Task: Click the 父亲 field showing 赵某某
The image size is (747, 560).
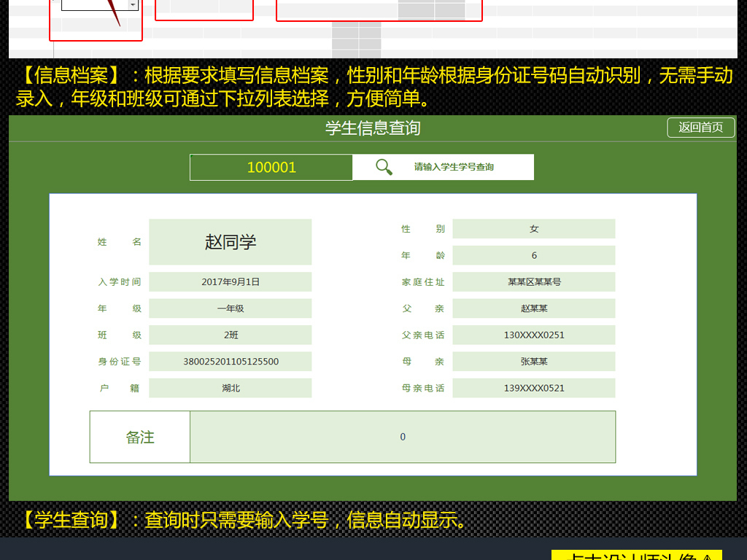Action: tap(534, 308)
